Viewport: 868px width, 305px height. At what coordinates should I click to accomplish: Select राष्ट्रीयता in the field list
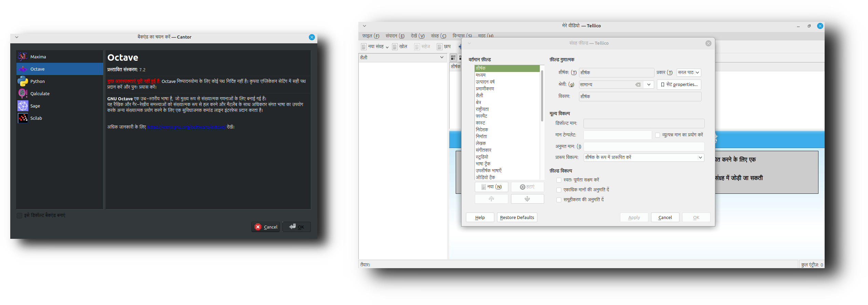pyautogui.click(x=507, y=109)
